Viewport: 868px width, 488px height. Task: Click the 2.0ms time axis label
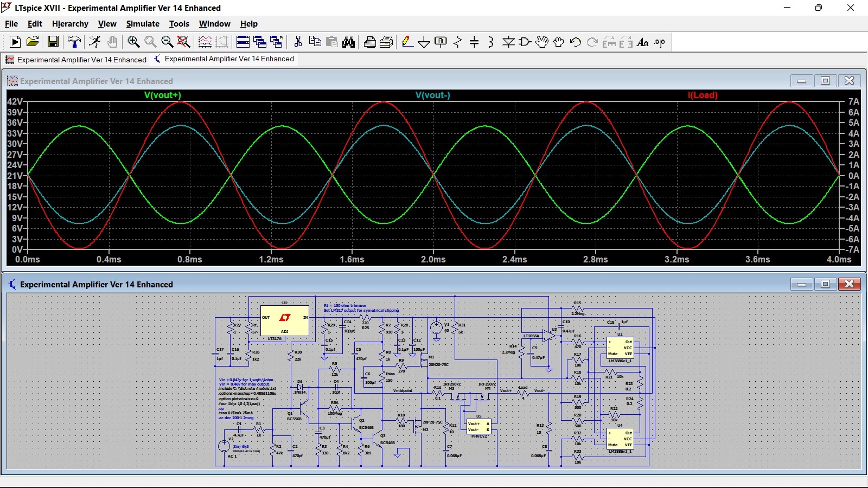click(433, 259)
